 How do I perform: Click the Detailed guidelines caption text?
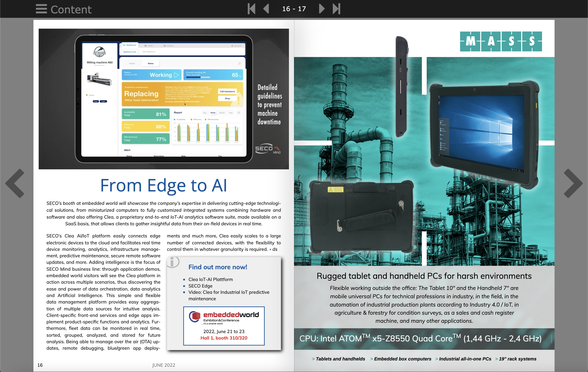click(269, 105)
